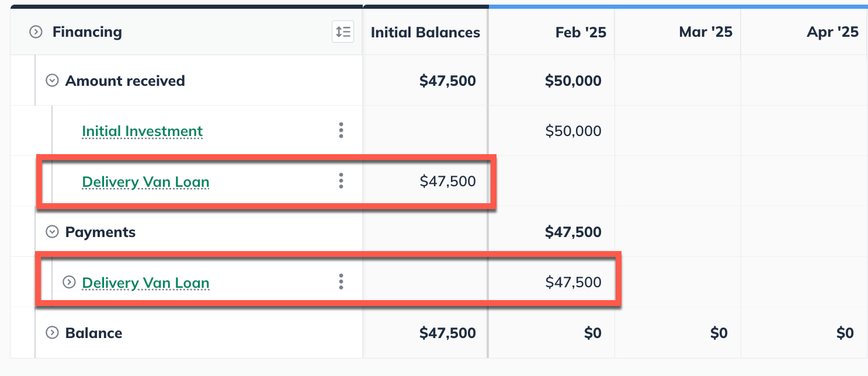The image size is (868, 376).
Task: Expand the Delivery Van Loan payment details
Action: coord(68,282)
